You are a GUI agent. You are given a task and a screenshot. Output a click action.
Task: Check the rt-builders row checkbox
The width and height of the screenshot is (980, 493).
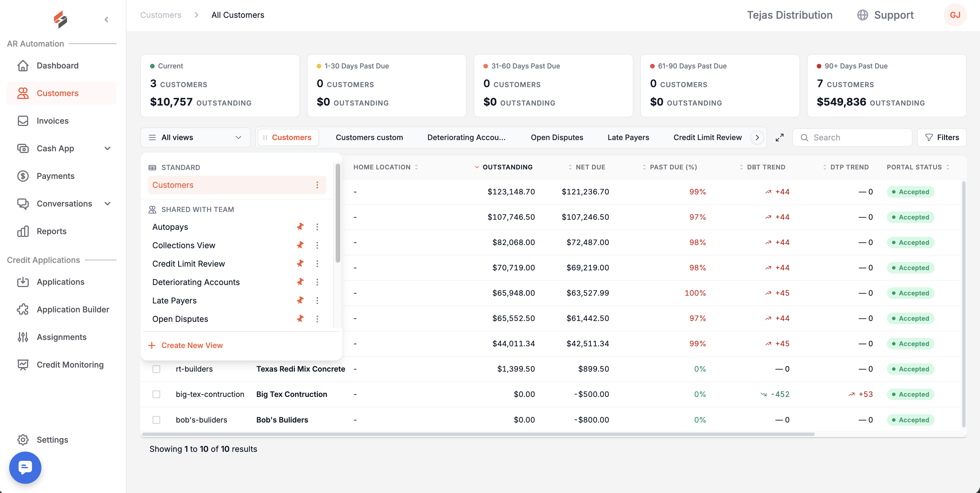coord(156,369)
